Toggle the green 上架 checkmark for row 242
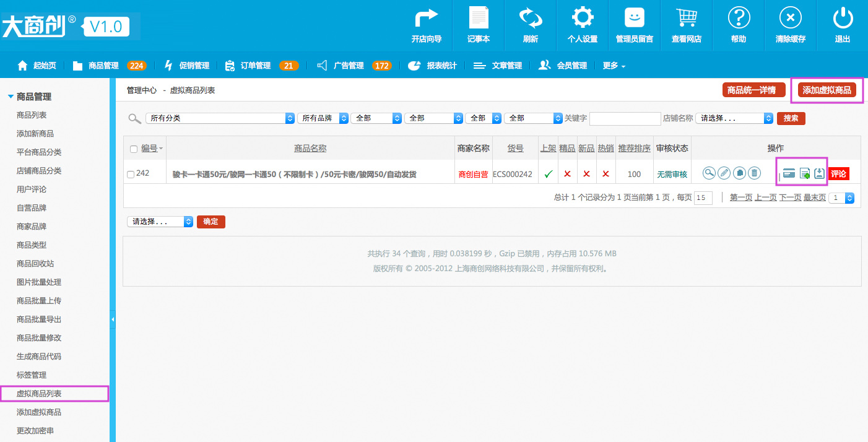This screenshot has width=868, height=442. tap(548, 174)
